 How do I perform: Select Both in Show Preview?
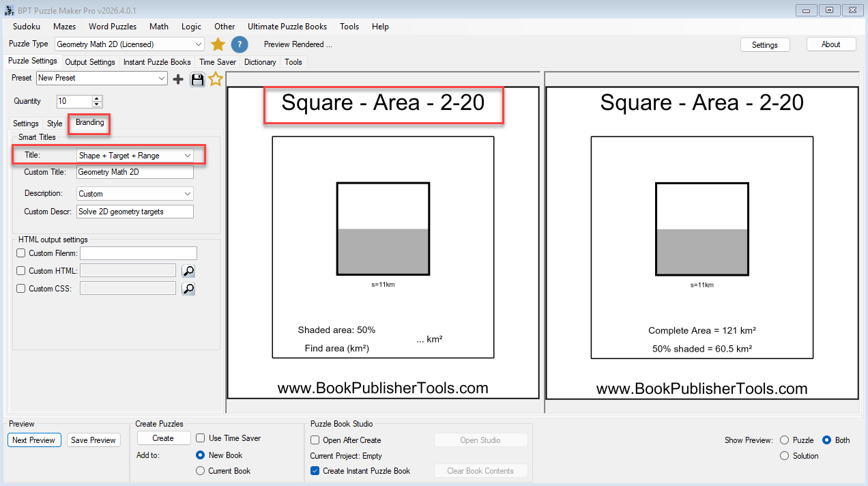click(826, 440)
